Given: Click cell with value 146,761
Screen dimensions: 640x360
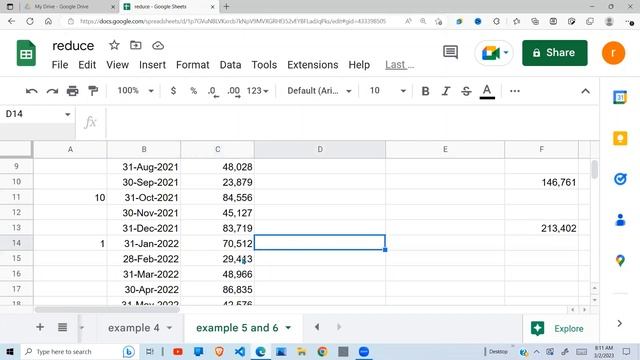Looking at the screenshot, I should coord(541,182).
